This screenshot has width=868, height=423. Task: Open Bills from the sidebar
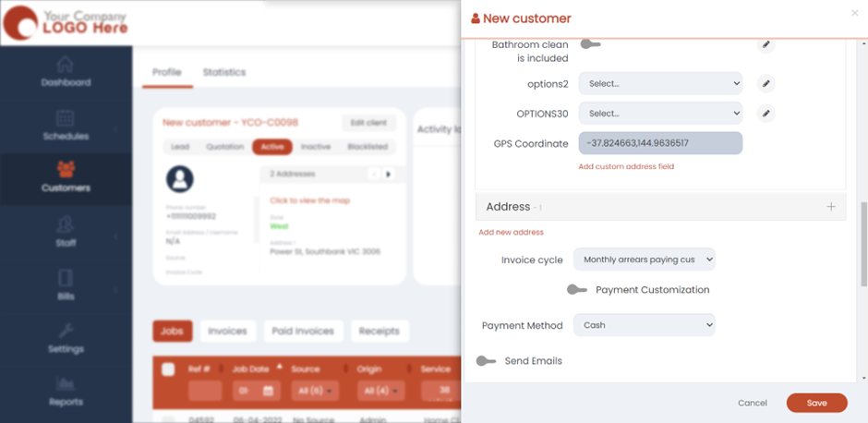[66, 285]
